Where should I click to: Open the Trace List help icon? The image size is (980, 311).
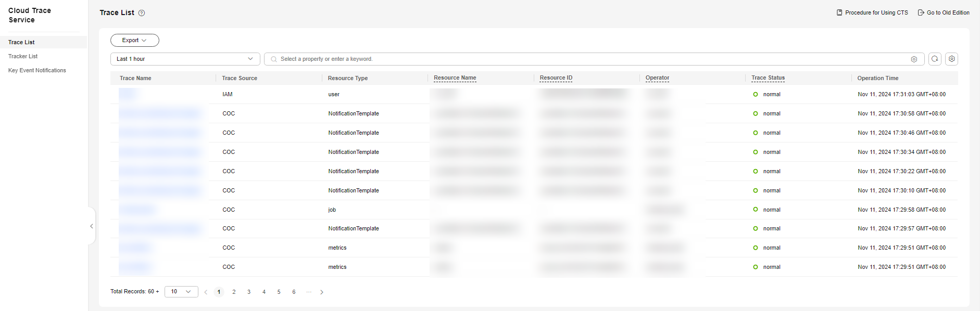[142, 13]
